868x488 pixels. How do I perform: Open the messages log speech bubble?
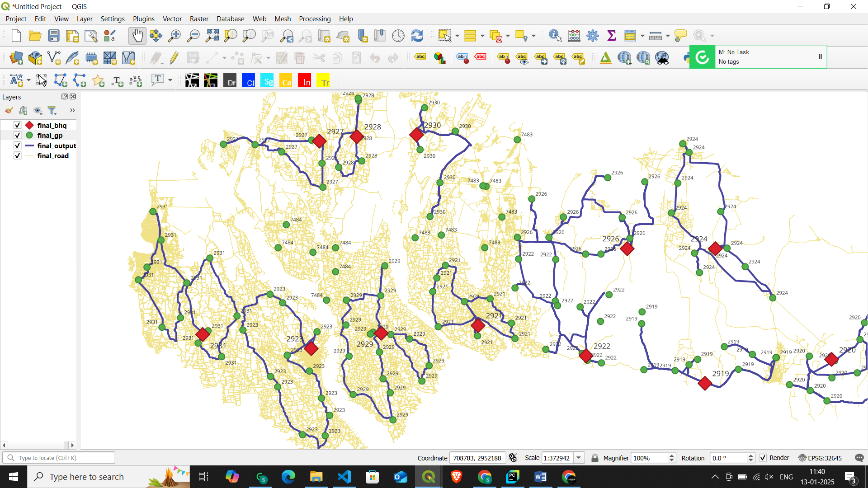point(859,458)
